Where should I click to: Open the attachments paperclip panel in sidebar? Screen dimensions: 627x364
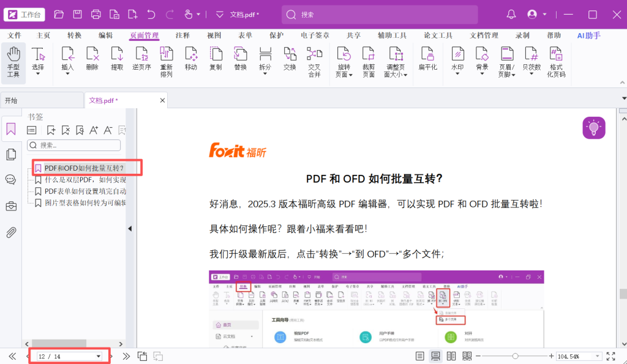pyautogui.click(x=11, y=232)
